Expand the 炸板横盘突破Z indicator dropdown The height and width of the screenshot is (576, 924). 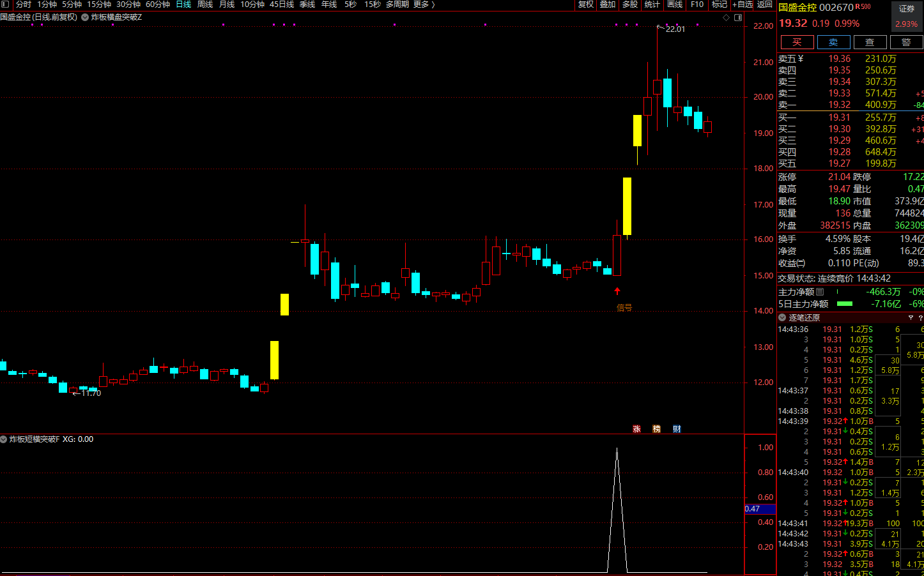85,17
